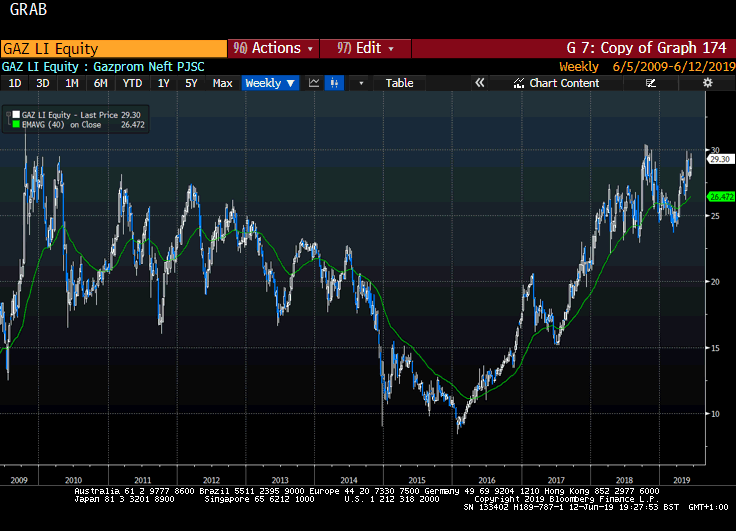Open chart settings gear icon

pos(707,83)
